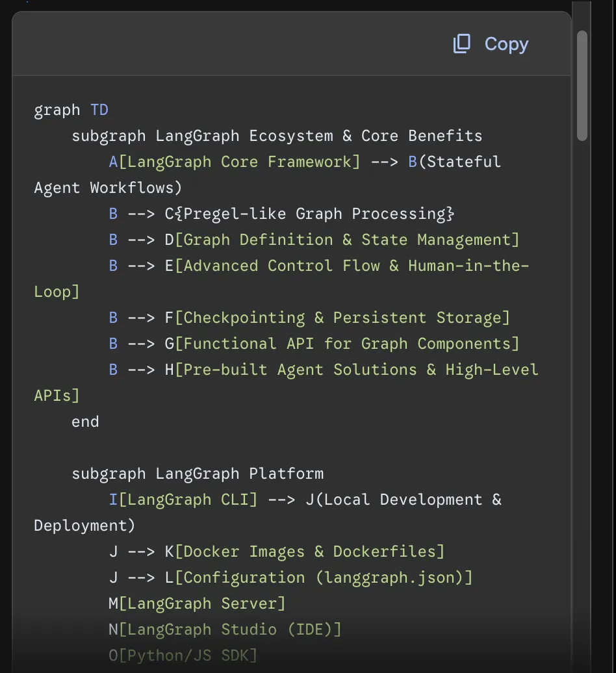This screenshot has height=673, width=616.
Task: Click 'Checkpointing & Persistent Storage' node text
Action: coord(342,318)
